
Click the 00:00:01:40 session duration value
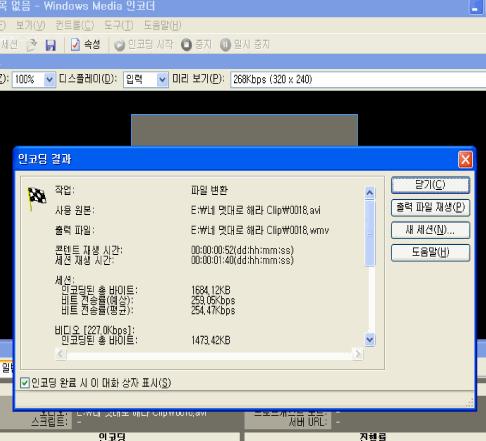(242, 260)
